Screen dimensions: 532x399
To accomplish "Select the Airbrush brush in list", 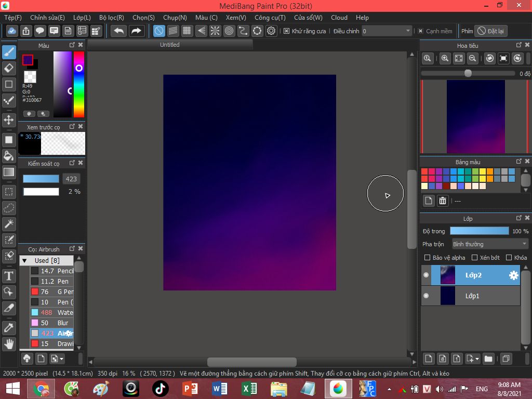I will point(52,333).
